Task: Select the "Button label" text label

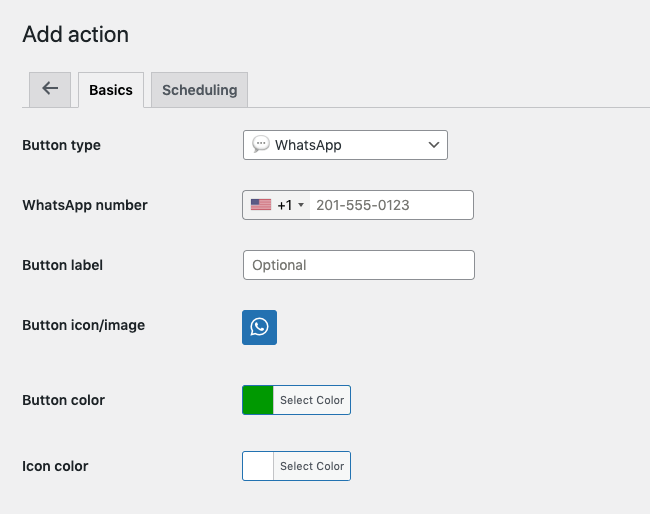Action: (62, 265)
